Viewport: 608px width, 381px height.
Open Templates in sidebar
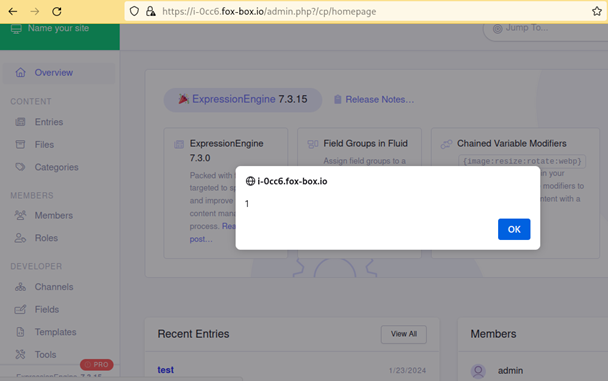(x=55, y=332)
